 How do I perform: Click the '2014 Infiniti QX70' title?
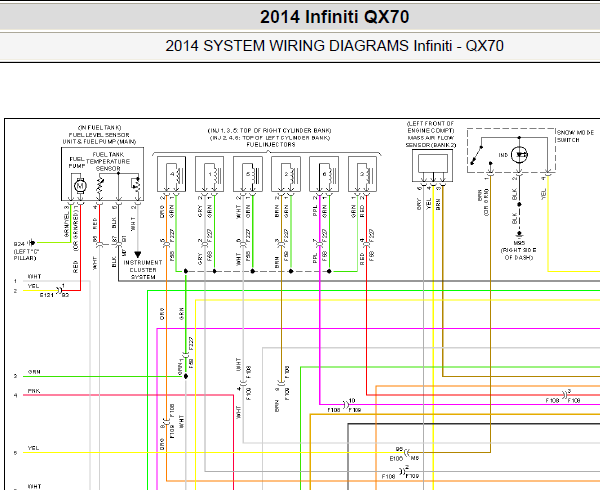tap(334, 17)
